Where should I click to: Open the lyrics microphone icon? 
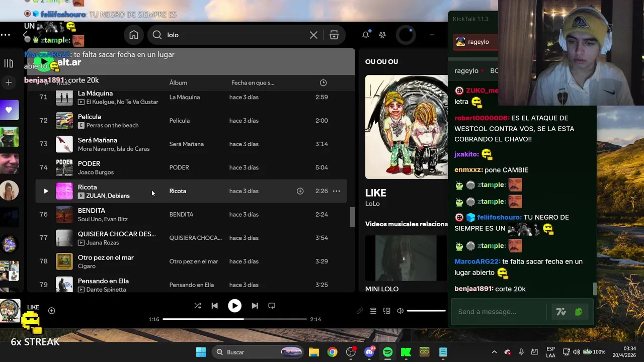[360, 311]
